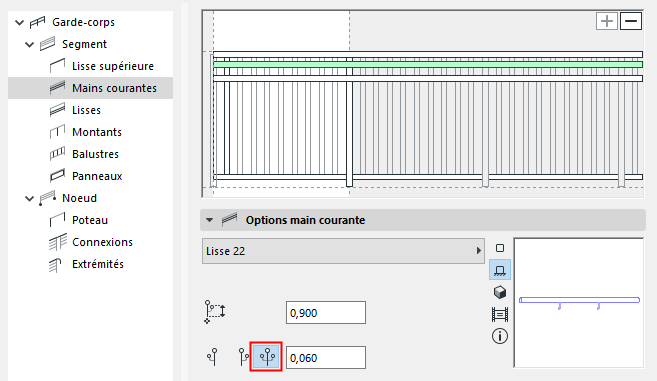Screen dimensions: 657x381
Task: Switch preview to 2D symbol view
Action: (x=500, y=248)
